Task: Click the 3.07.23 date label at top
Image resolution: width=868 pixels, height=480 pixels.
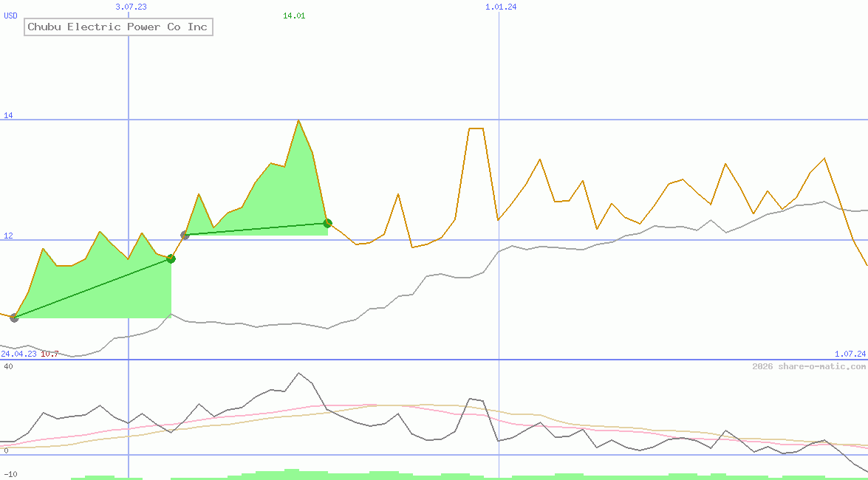Action: click(x=131, y=7)
